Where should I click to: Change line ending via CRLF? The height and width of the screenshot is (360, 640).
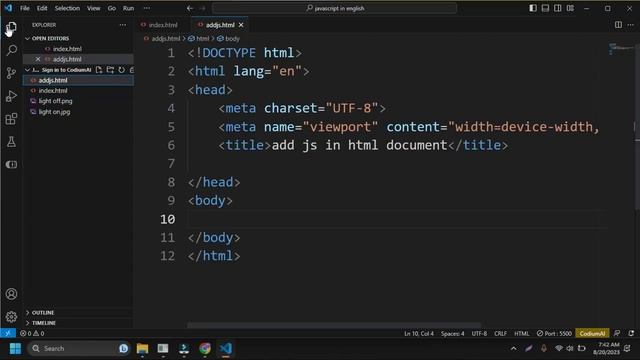[500, 333]
